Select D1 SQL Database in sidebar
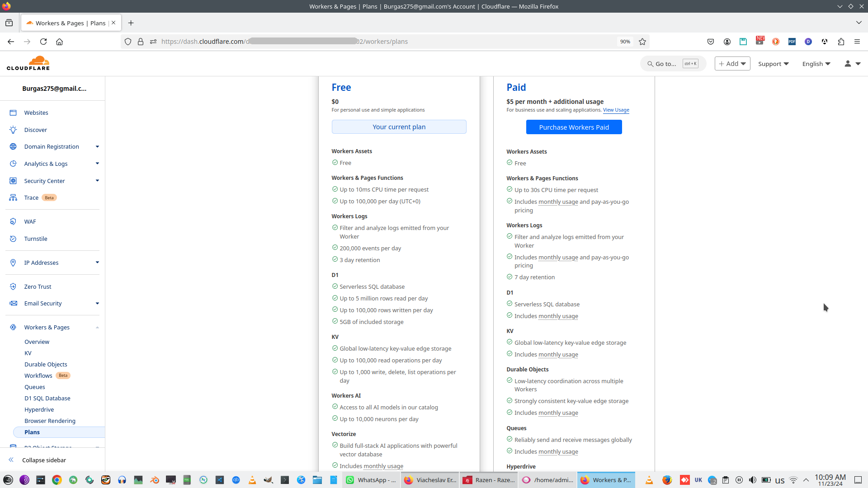The height and width of the screenshot is (488, 868). pyautogui.click(x=47, y=398)
